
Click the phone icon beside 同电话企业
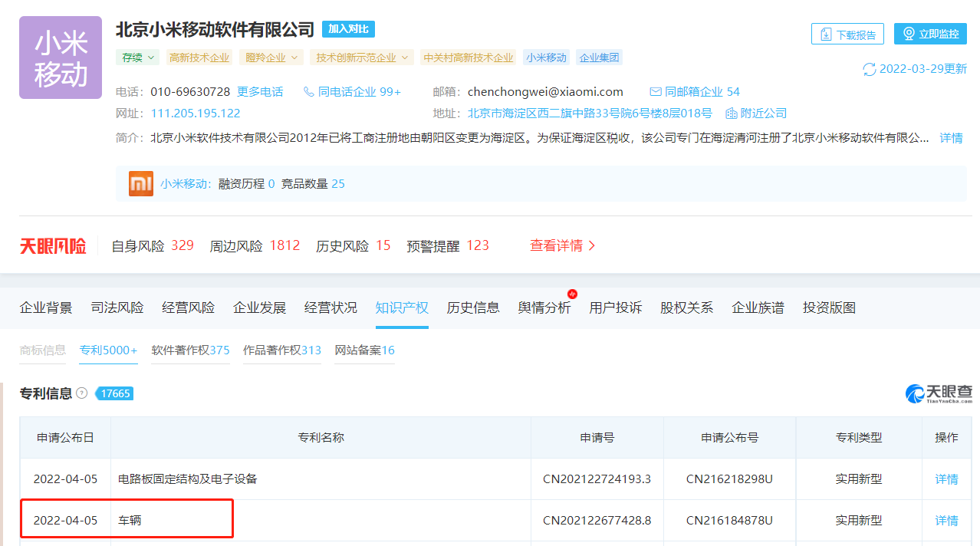point(309,92)
